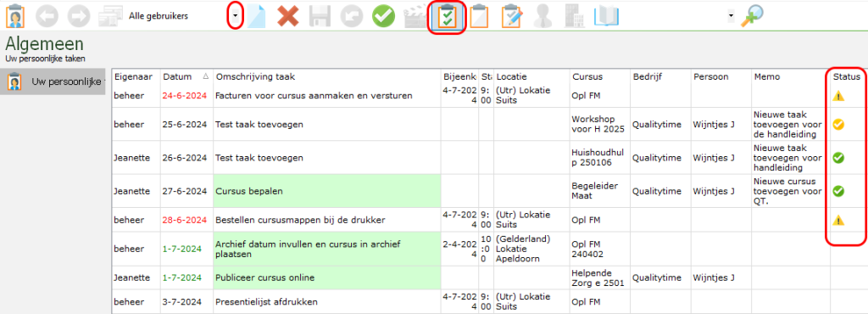Select Uw persoonlijke taken sidebar item
868x314 pixels.
tap(53, 82)
